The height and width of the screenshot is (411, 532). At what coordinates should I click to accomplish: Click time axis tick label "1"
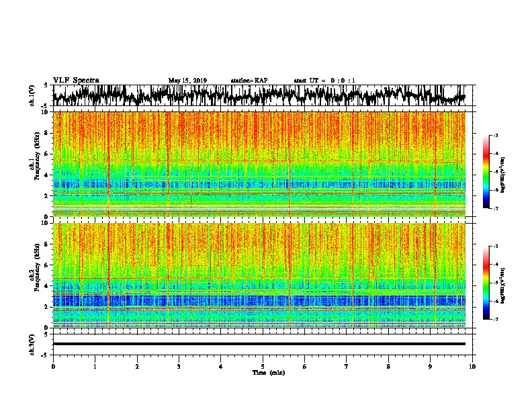click(95, 367)
